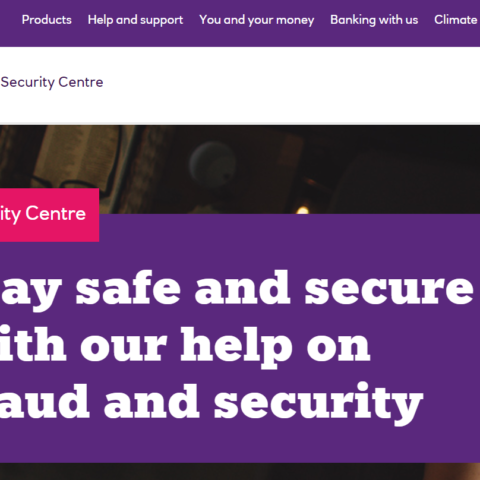480x480 pixels.
Task: Click the pink Security Centre tag
Action: tap(49, 215)
